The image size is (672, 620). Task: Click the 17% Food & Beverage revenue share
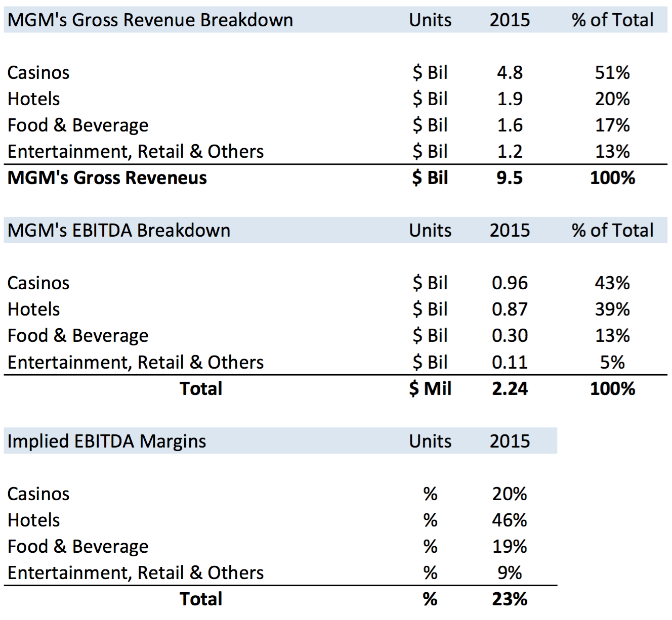tap(612, 125)
